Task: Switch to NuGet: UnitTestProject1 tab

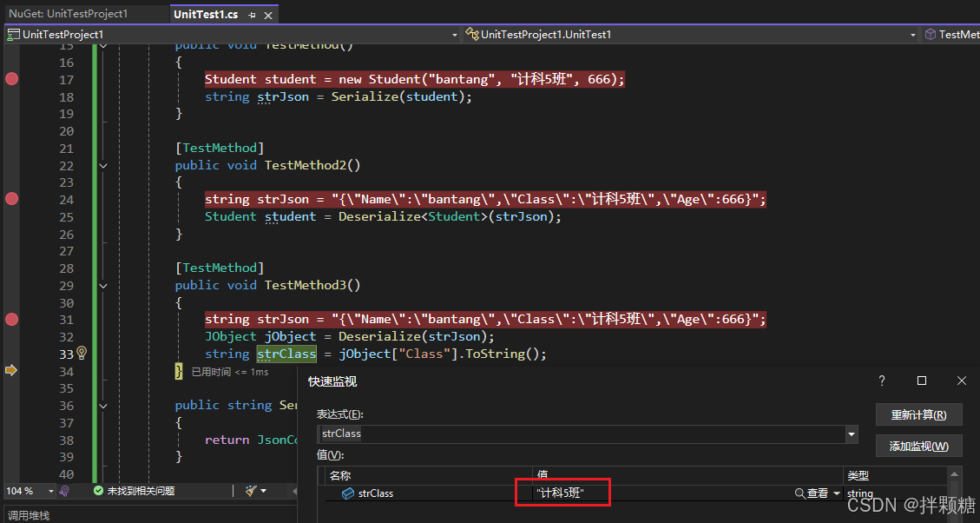Action: pos(68,14)
